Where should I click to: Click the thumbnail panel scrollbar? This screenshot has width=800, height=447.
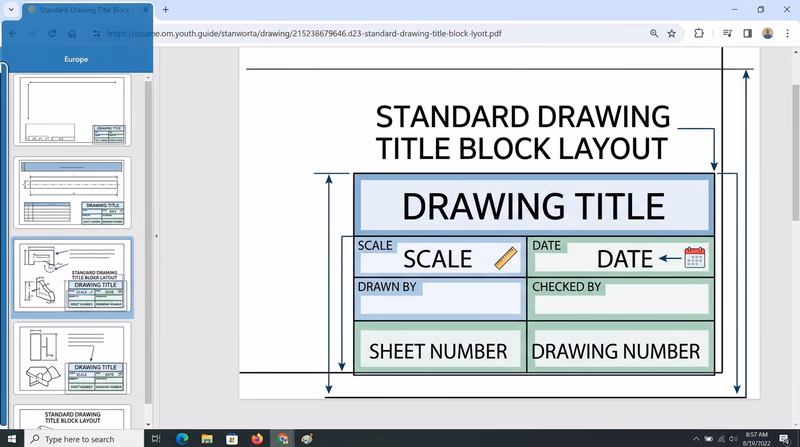[148, 242]
